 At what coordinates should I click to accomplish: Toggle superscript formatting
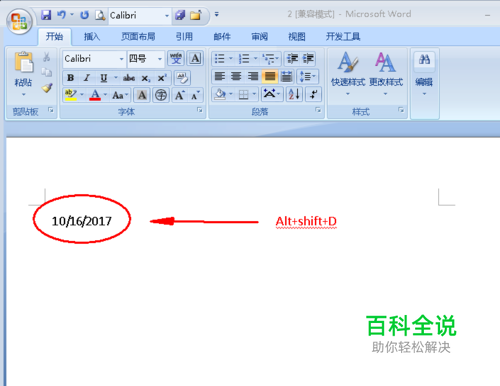[162, 78]
